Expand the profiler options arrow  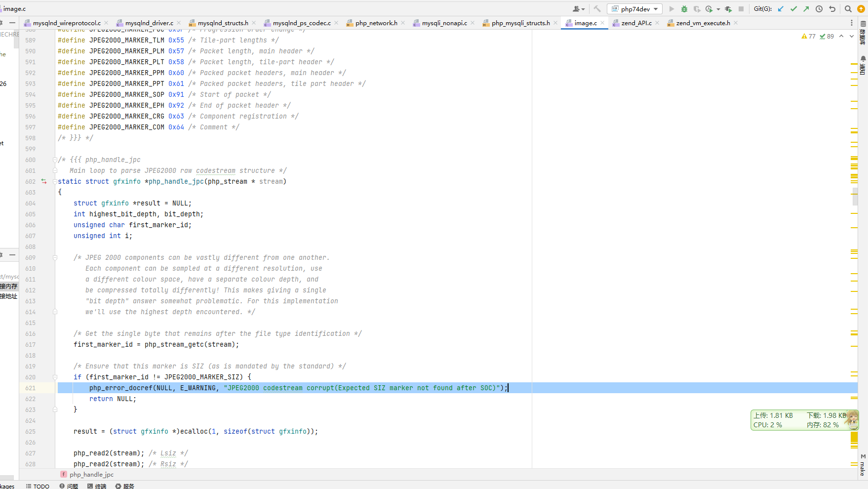coord(718,9)
